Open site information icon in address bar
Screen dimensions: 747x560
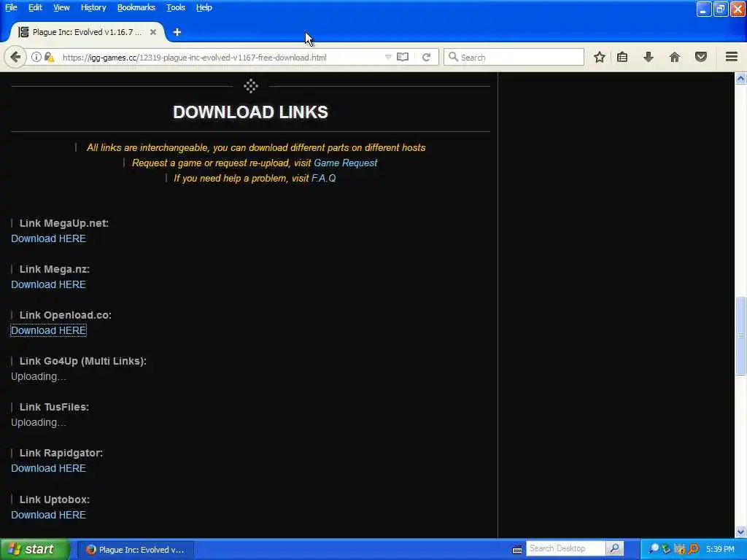point(36,57)
